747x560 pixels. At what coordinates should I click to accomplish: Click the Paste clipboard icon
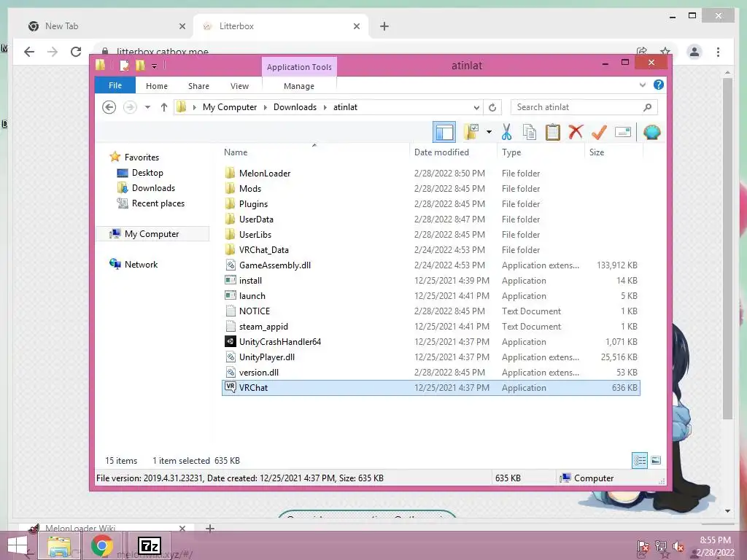(x=553, y=132)
